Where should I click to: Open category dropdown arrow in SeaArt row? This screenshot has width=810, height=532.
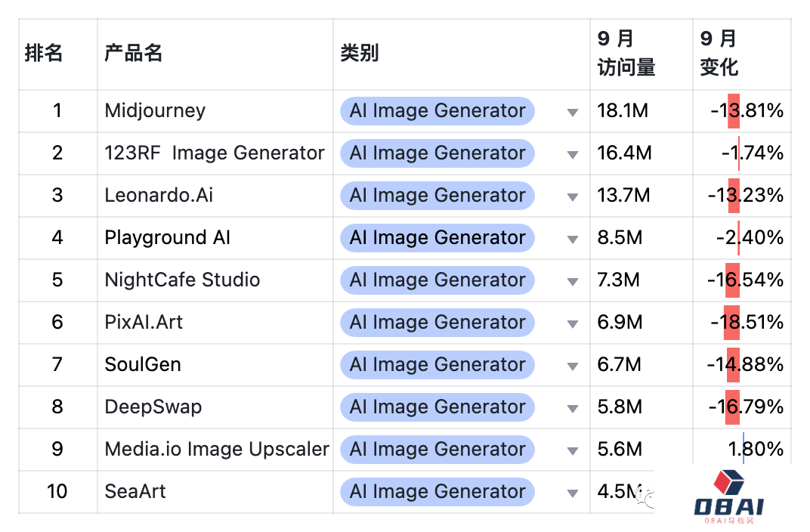click(x=572, y=493)
